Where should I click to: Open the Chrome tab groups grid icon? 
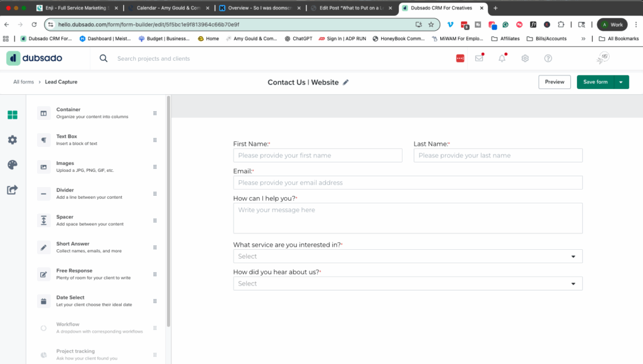[6, 38]
